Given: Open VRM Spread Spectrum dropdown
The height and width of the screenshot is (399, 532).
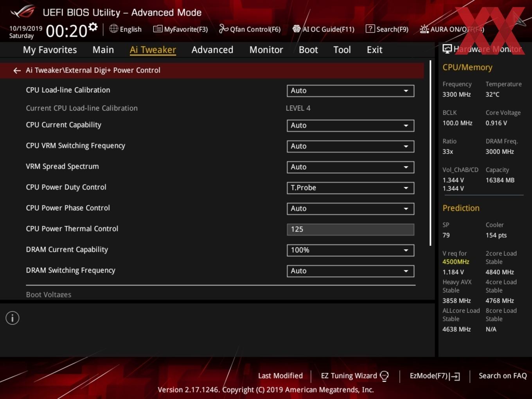Looking at the screenshot, I should click(x=350, y=167).
